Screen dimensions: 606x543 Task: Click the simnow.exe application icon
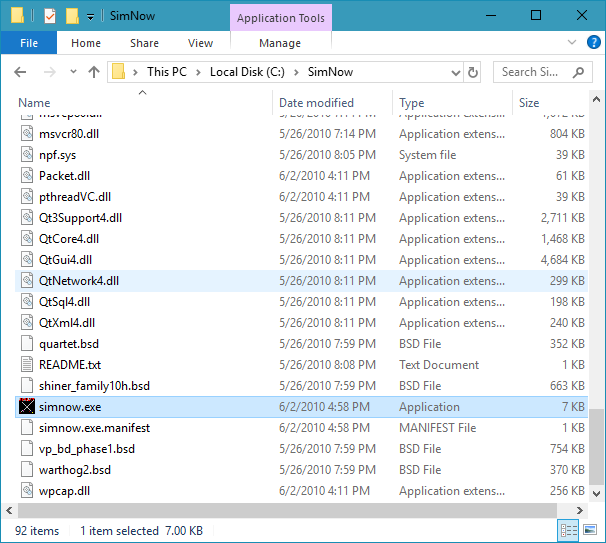(27, 407)
